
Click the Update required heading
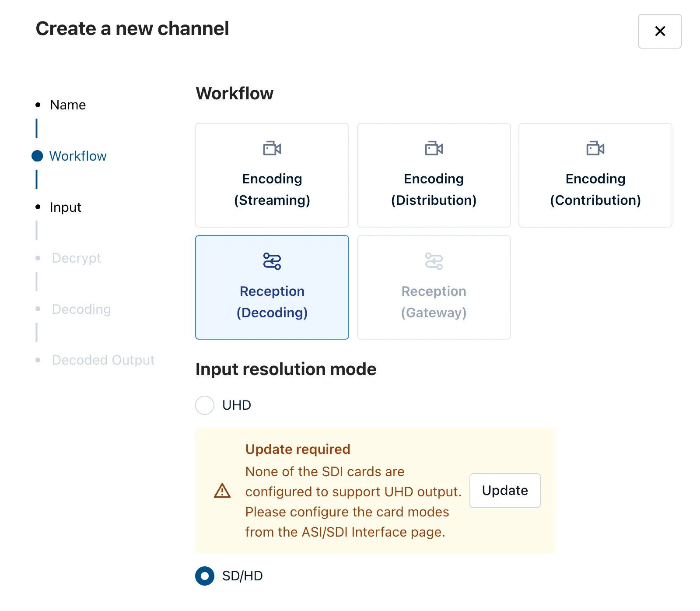[x=298, y=449]
